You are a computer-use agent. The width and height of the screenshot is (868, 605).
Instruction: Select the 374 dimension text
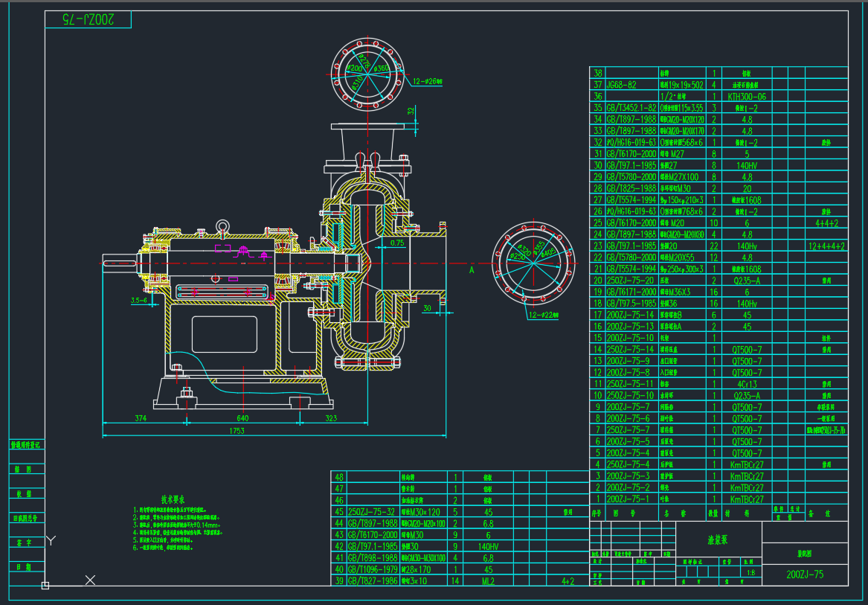tap(140, 418)
